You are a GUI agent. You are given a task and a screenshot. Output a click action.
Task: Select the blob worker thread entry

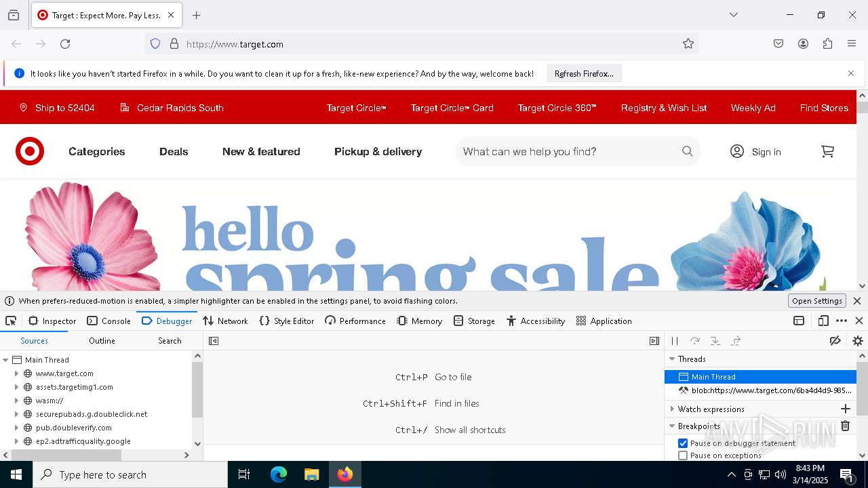point(761,390)
